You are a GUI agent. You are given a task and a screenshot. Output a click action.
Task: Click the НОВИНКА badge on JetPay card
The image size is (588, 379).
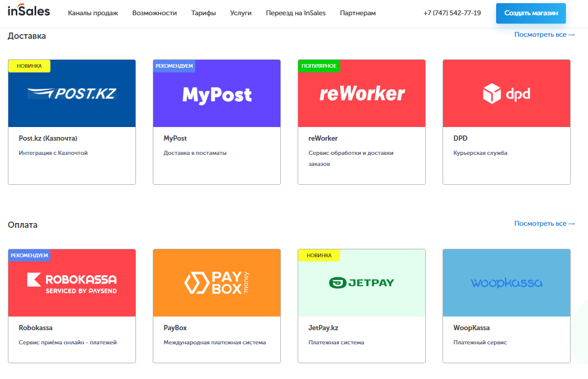click(x=319, y=255)
